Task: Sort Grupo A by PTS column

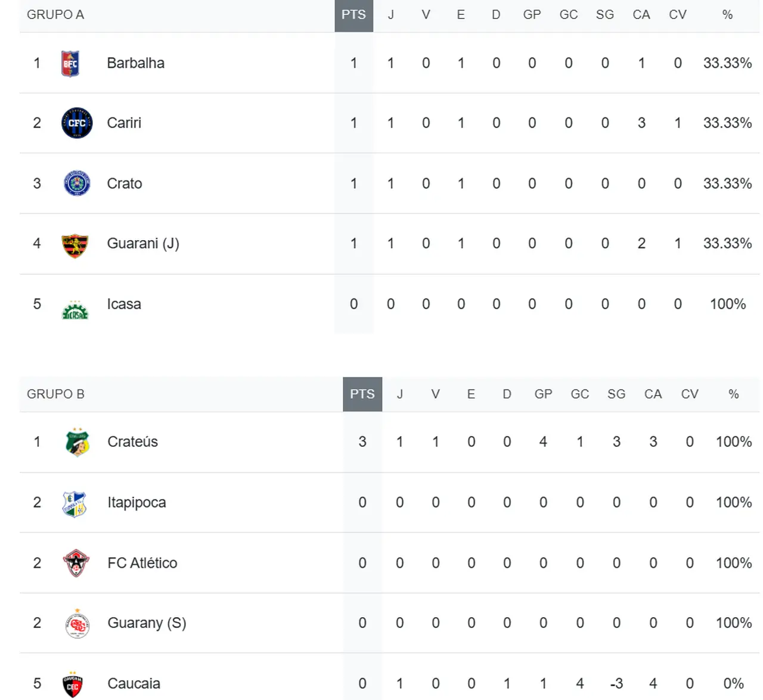Action: (353, 15)
